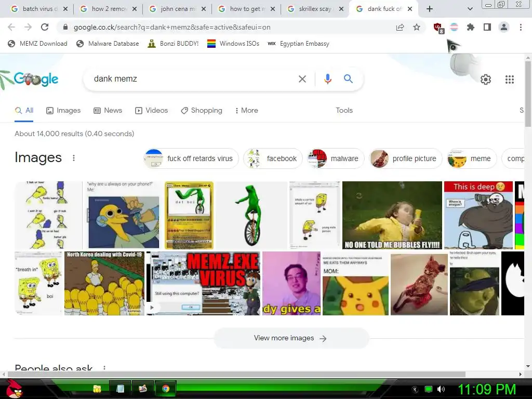This screenshot has height=399, width=532.
Task: Filter images by 'meme' chip
Action: pos(472,158)
